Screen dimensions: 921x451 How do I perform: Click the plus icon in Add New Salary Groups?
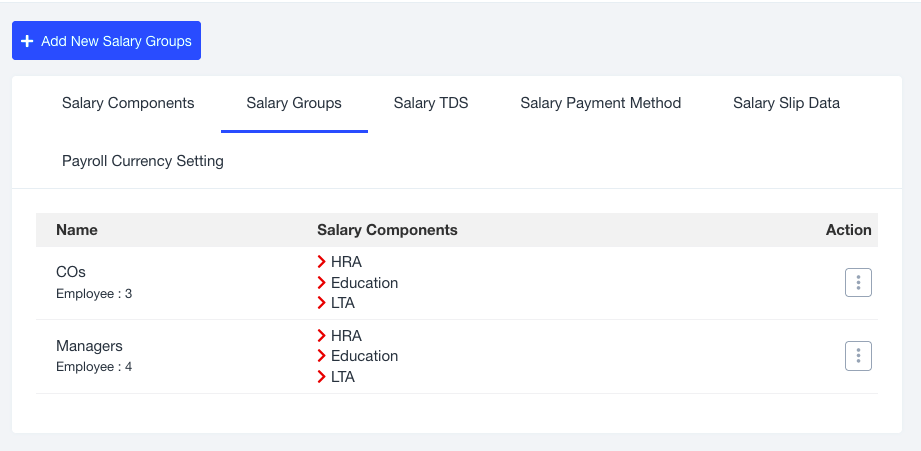tap(27, 41)
